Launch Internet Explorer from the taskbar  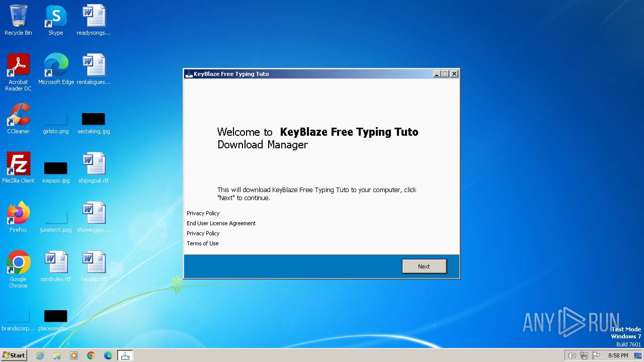pyautogui.click(x=40, y=355)
